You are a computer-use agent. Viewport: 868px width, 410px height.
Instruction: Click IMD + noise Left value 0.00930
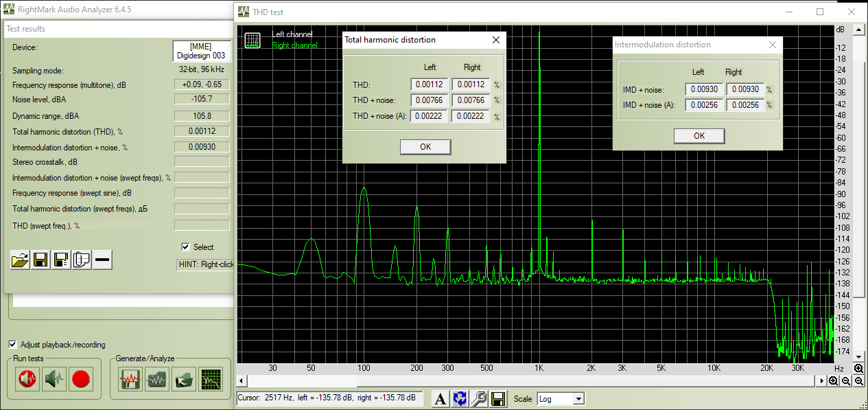(x=703, y=89)
